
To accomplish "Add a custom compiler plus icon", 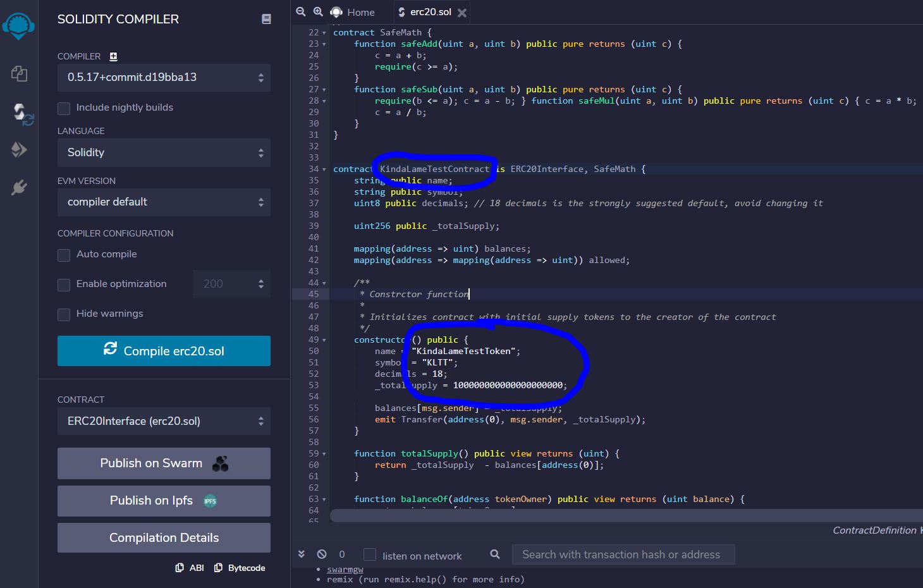I will (x=113, y=56).
